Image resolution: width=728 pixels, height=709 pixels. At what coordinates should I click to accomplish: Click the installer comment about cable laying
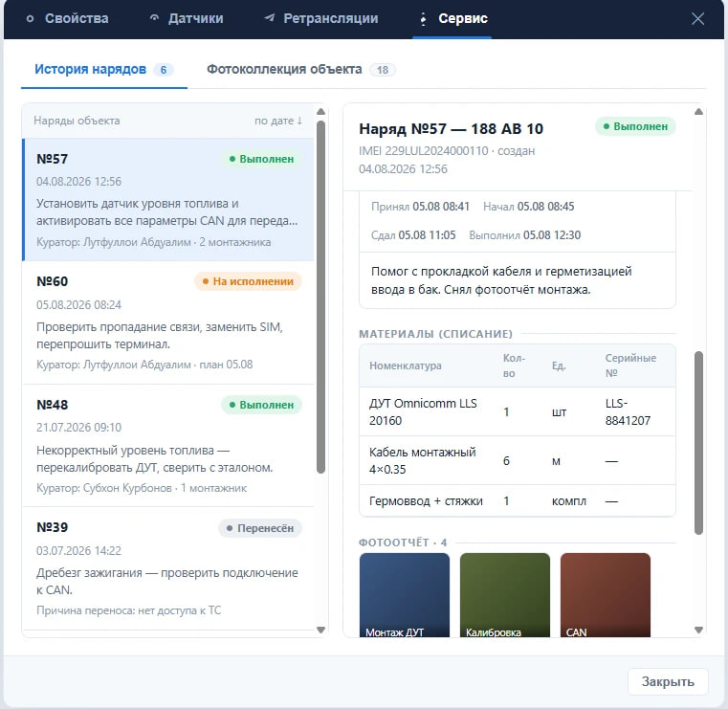(501, 280)
